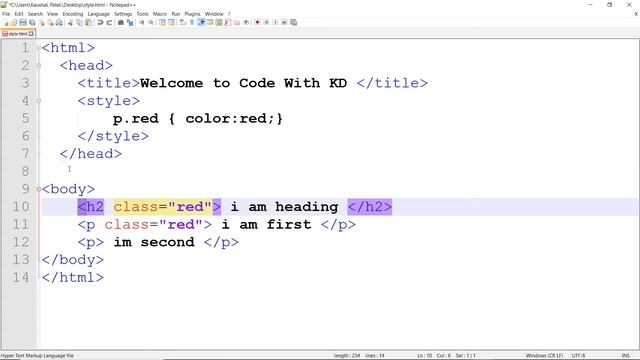Show the Document Map panel

tap(219, 22)
